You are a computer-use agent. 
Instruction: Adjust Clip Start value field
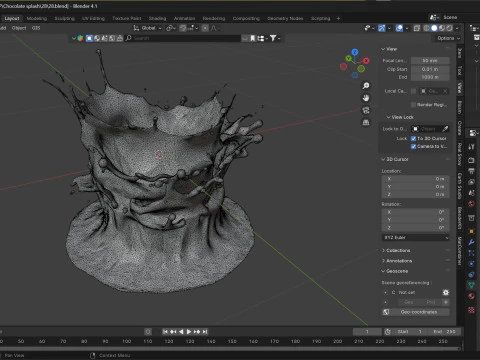[x=430, y=69]
